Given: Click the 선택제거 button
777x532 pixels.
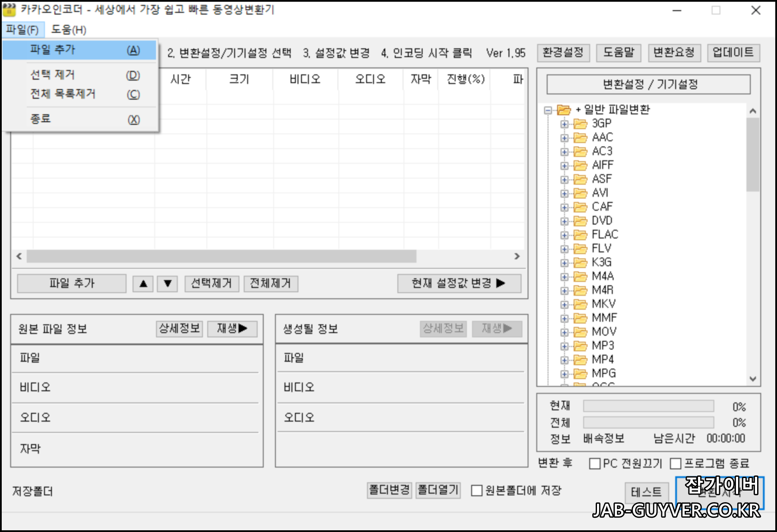Looking at the screenshot, I should coord(212,283).
